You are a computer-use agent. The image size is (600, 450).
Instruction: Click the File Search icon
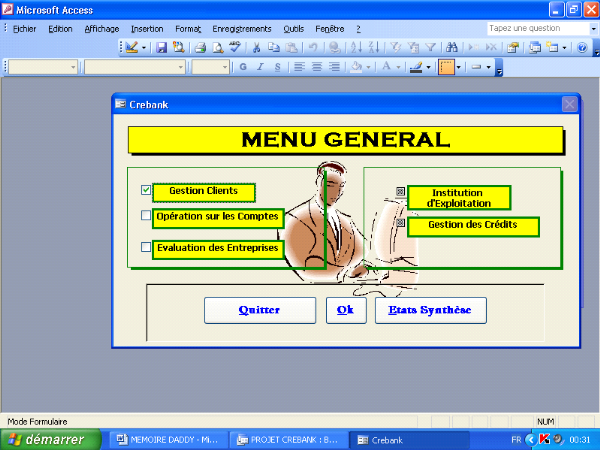(178, 47)
